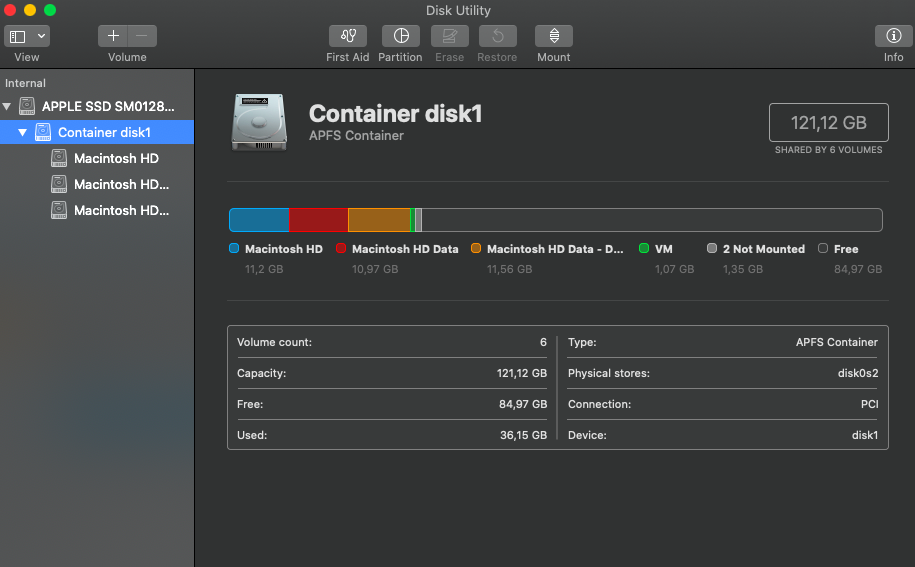Click the 'Internal' sidebar section header
The height and width of the screenshot is (567, 915).
click(25, 83)
